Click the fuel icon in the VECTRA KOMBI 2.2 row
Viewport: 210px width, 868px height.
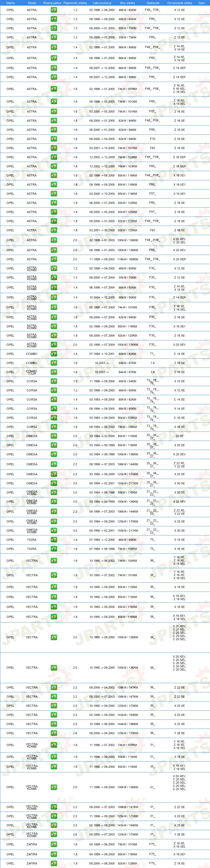(x=54, y=807)
